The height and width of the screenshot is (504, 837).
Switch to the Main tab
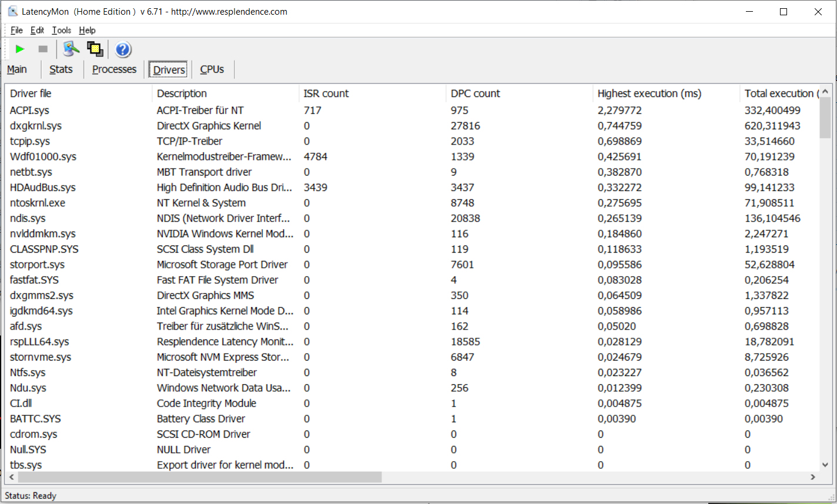click(17, 69)
